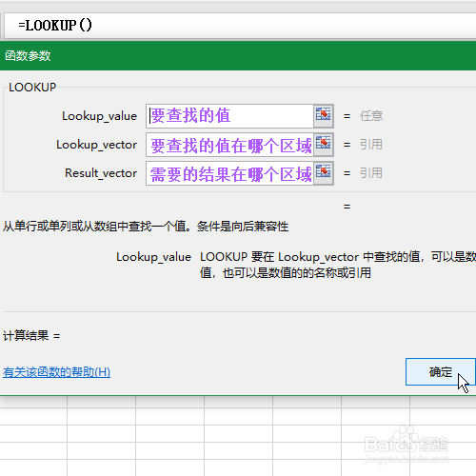Click the 引用 result text beside Result_vector
476x476 pixels.
pyautogui.click(x=371, y=173)
